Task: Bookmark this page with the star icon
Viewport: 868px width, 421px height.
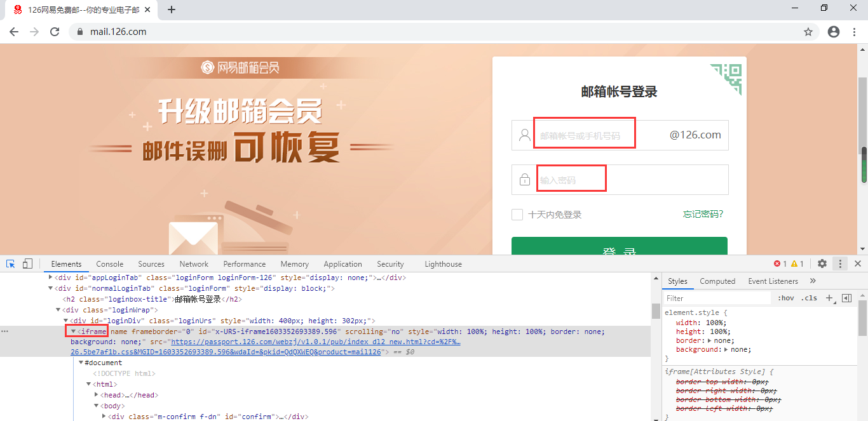Action: 808,32
